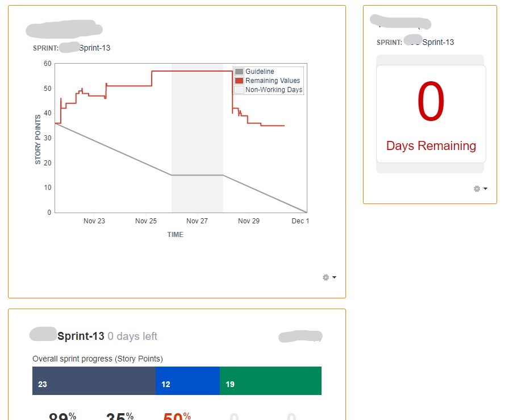Screen dimensions: 513x420
Task: Select the dark gray 23 points segment
Action: coord(94,381)
